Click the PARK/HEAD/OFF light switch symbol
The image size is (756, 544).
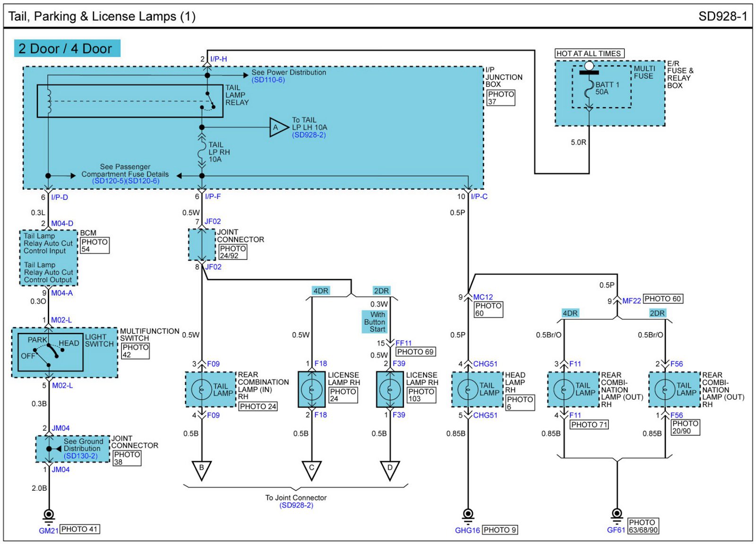click(x=50, y=352)
